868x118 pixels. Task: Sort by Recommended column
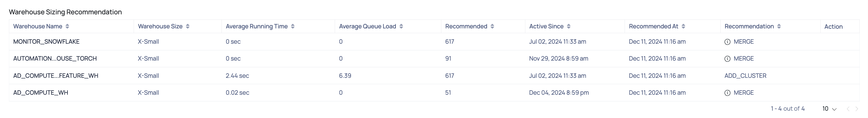[x=492, y=26]
